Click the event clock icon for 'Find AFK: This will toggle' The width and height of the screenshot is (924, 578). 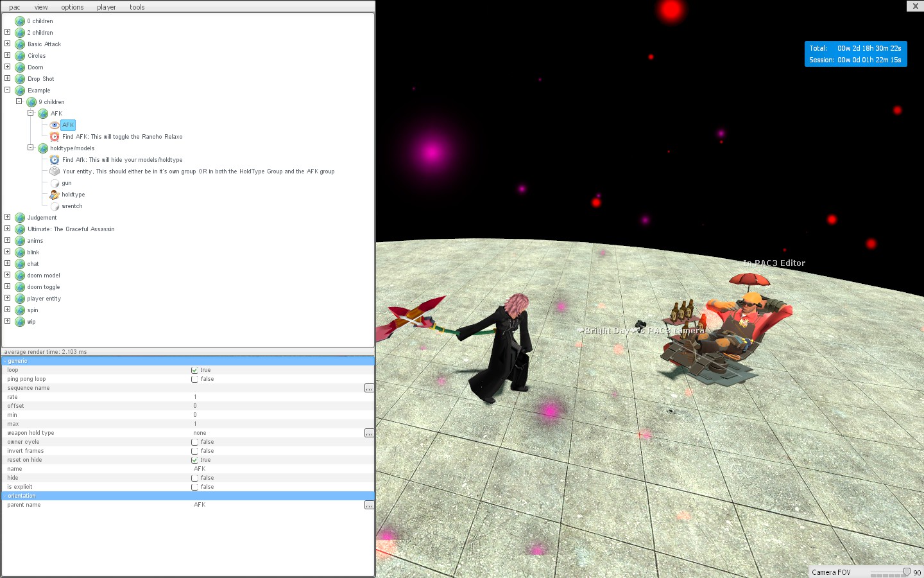55,137
